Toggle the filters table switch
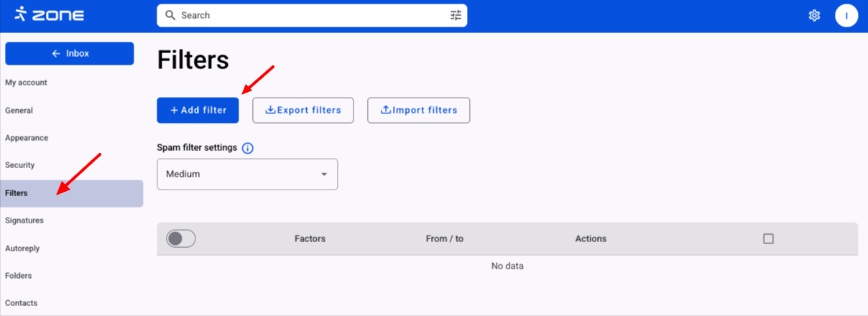Viewport: 868px width, 316px height. tap(180, 238)
